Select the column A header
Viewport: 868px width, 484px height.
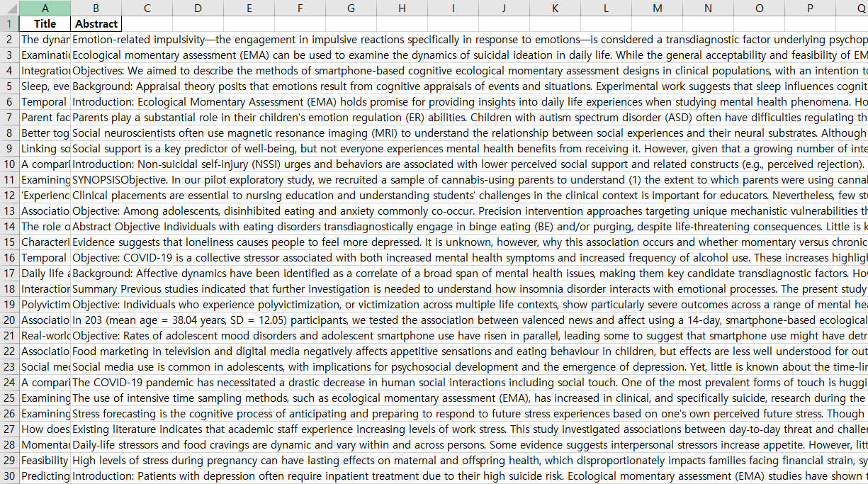(x=45, y=8)
